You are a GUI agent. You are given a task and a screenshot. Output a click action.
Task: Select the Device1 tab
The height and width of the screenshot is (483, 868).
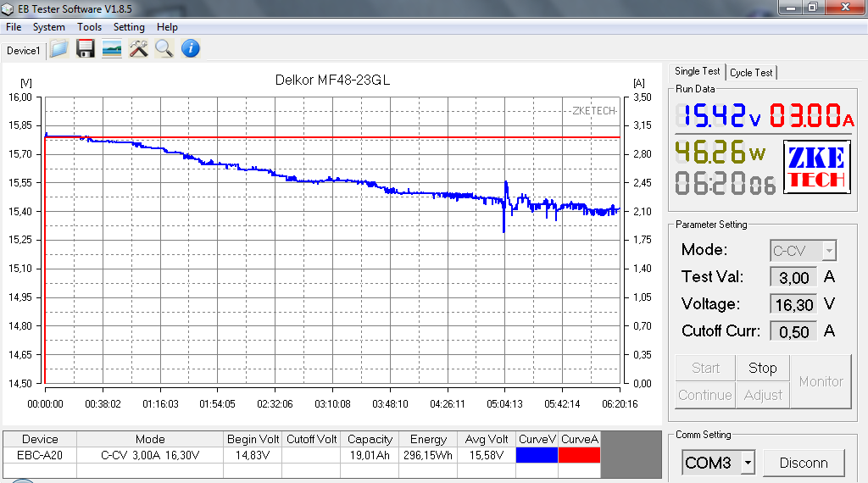tap(23, 51)
